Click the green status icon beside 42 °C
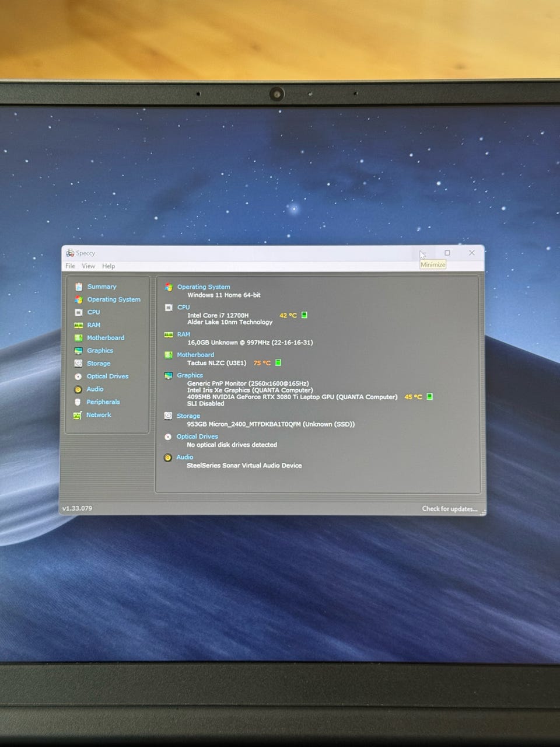The height and width of the screenshot is (747, 560). pos(304,315)
